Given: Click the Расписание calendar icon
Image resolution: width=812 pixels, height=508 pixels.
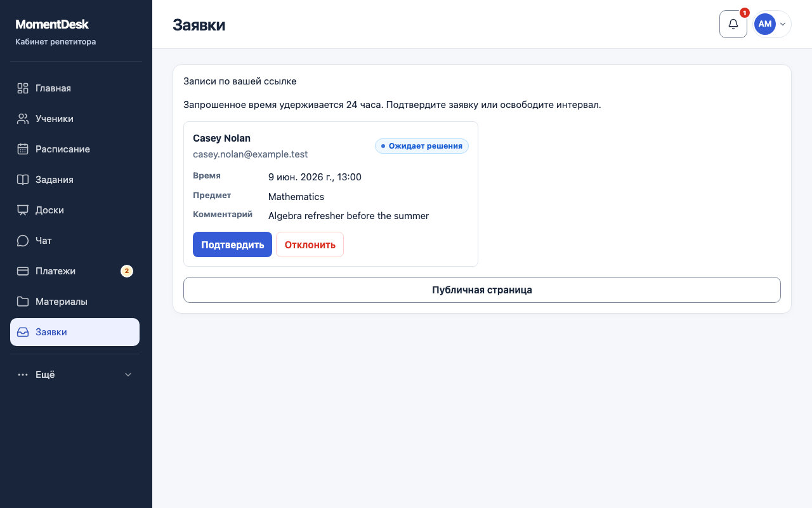Looking at the screenshot, I should [x=23, y=149].
